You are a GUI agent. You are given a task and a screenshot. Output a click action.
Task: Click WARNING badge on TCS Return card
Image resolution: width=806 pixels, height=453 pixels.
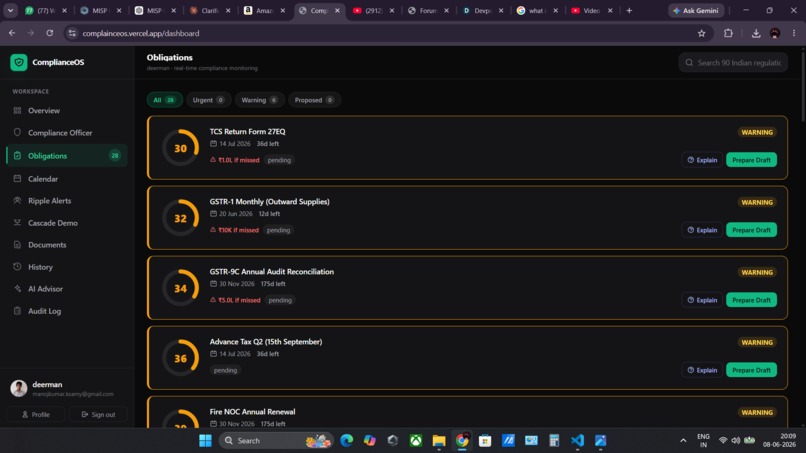pos(757,132)
